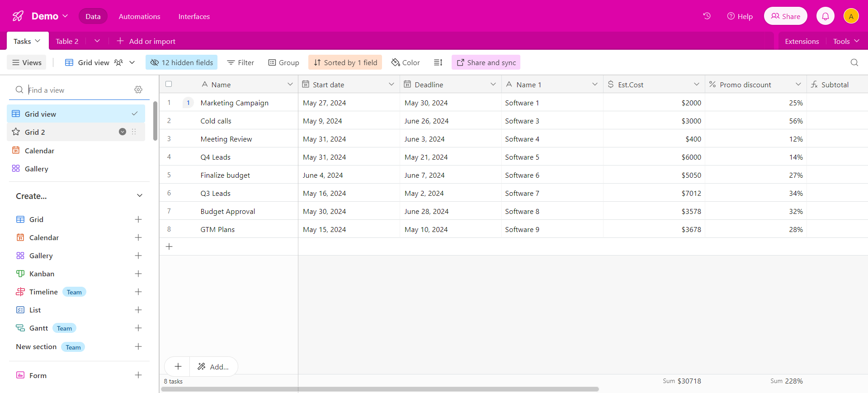The width and height of the screenshot is (868, 393).
Task: Open the Filter menu
Action: [x=241, y=62]
